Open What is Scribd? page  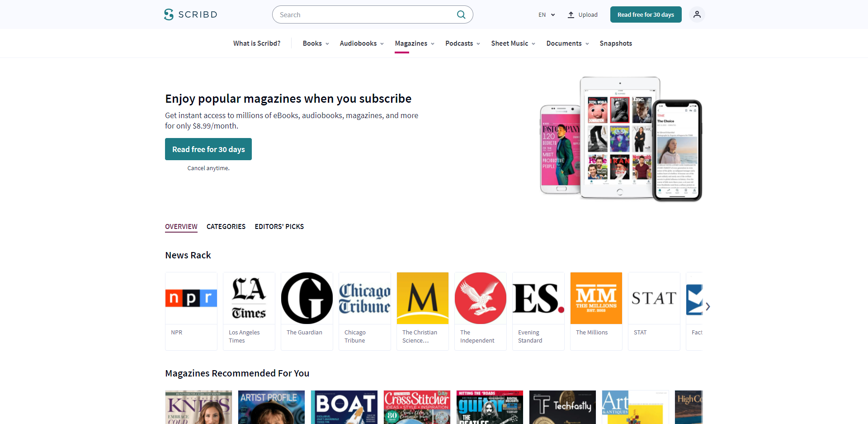coord(257,43)
